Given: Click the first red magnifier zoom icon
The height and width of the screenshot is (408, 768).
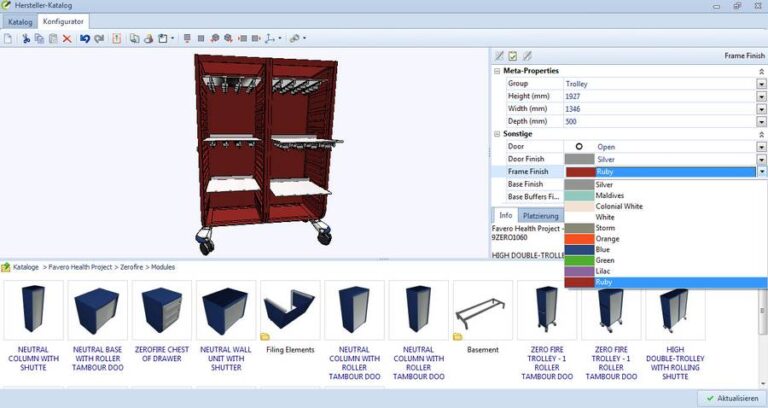Looking at the screenshot, I should tap(215, 38).
